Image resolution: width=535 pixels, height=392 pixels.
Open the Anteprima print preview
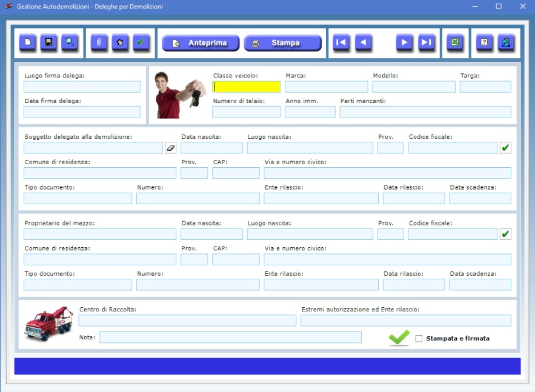pyautogui.click(x=201, y=43)
